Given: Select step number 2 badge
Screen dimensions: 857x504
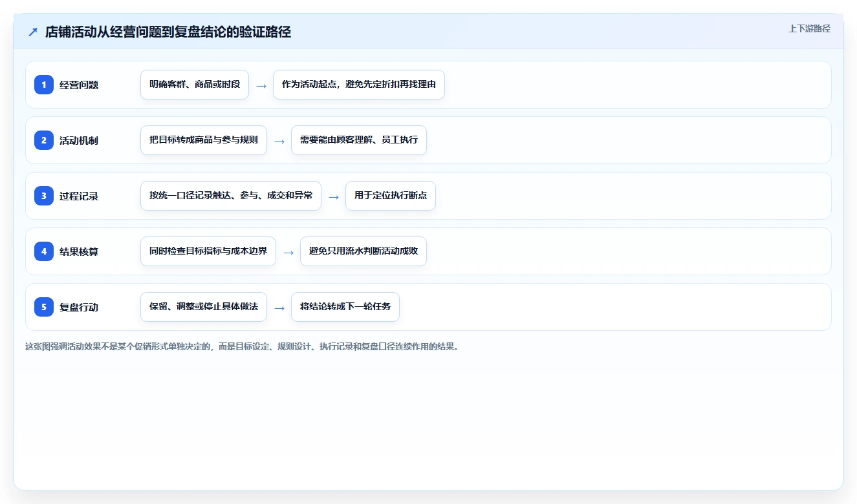Looking at the screenshot, I should point(44,140).
